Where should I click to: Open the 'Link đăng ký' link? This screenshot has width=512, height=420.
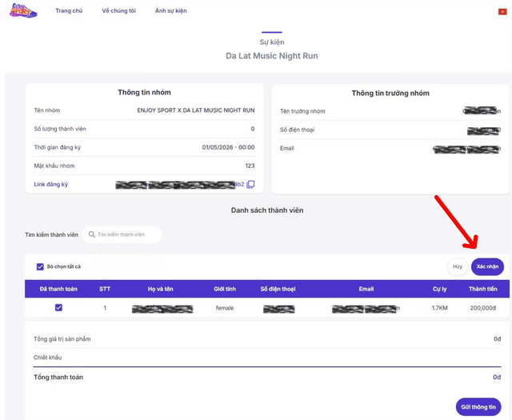pos(51,185)
